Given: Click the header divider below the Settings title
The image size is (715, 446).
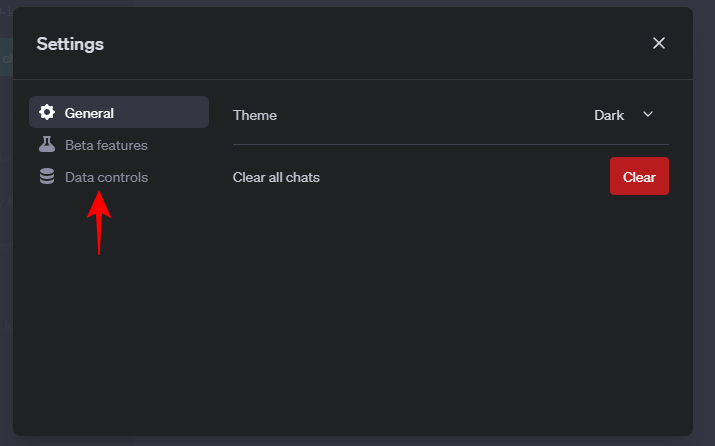Looking at the screenshot, I should [352, 79].
